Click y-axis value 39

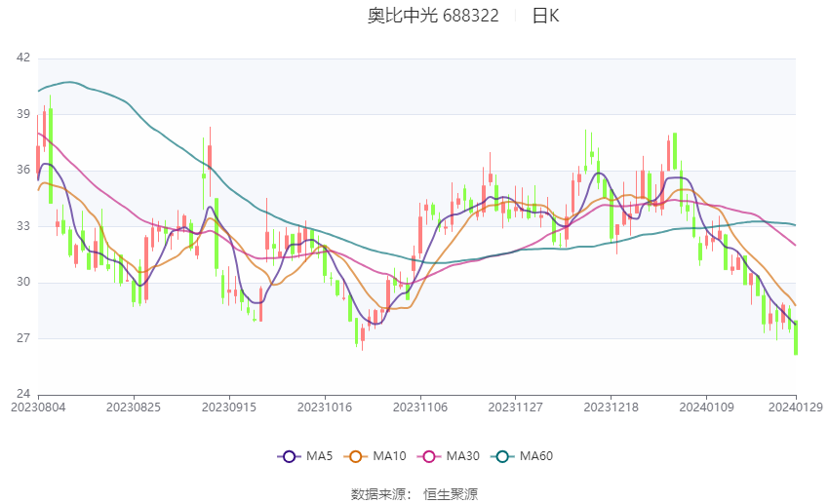(x=23, y=114)
